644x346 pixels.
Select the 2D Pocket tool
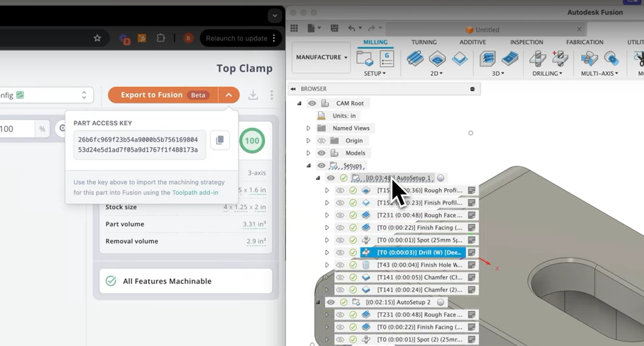pyautogui.click(x=438, y=59)
